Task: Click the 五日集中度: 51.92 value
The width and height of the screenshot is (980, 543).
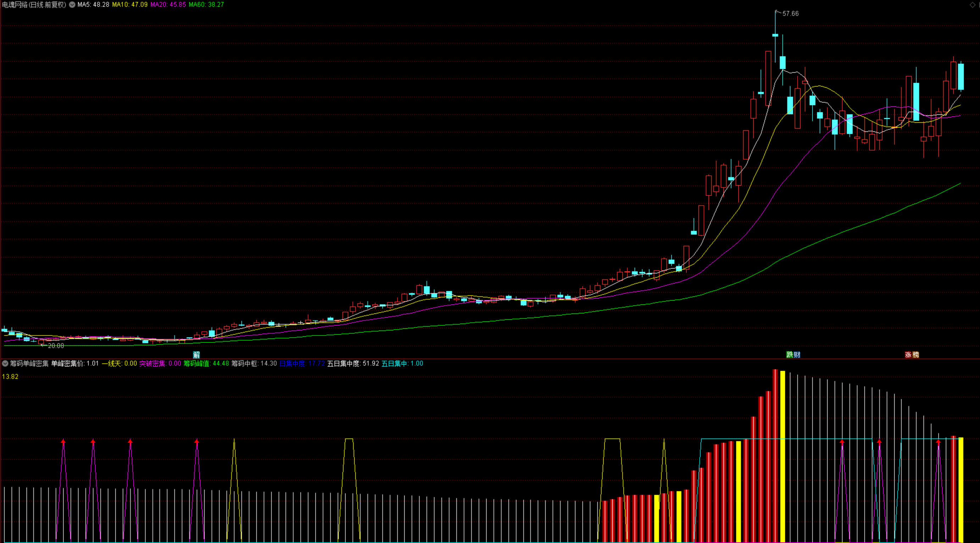Action: pos(353,363)
